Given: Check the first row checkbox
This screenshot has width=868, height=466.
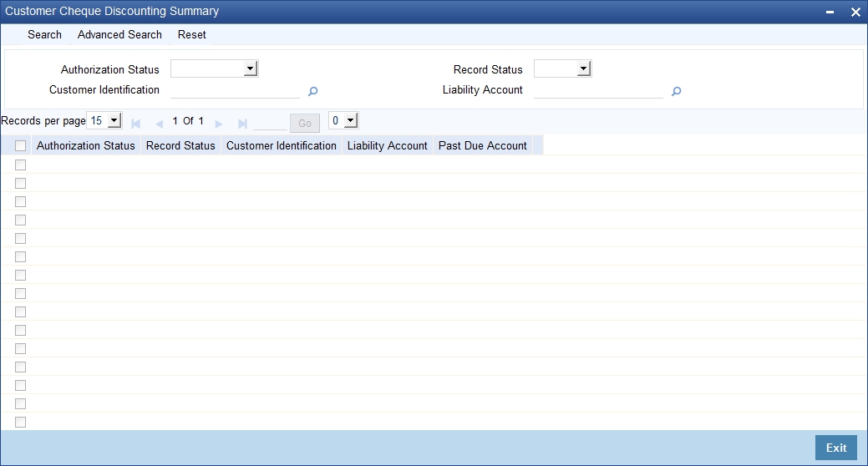Looking at the screenshot, I should point(21,165).
